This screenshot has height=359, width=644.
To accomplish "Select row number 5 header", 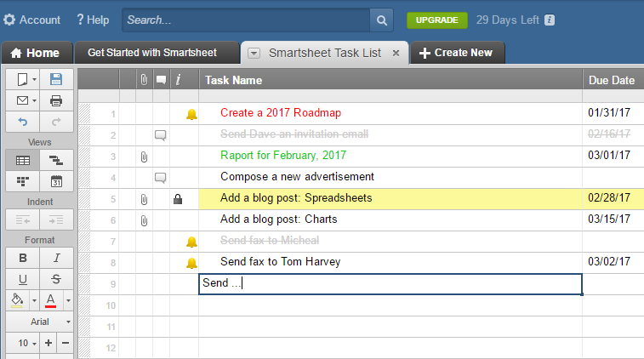I will pos(99,199).
